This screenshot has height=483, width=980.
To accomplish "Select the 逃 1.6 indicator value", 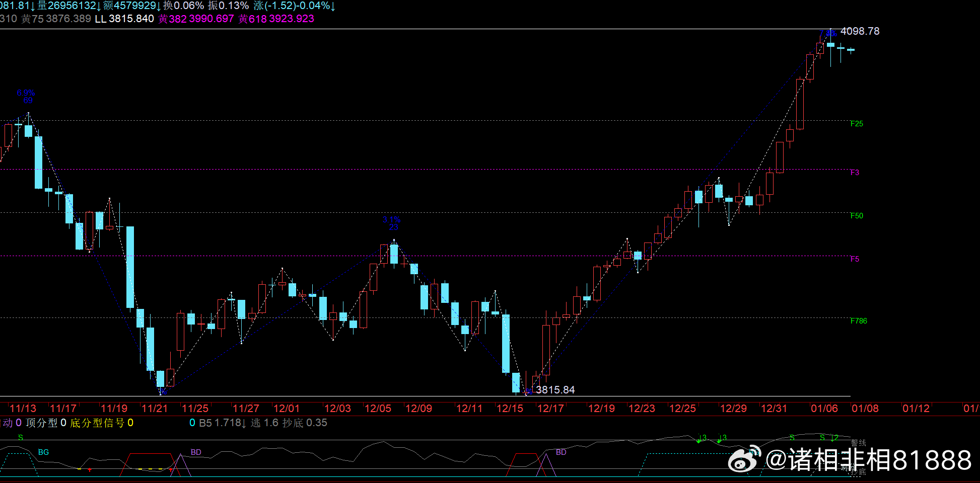I will 264,423.
